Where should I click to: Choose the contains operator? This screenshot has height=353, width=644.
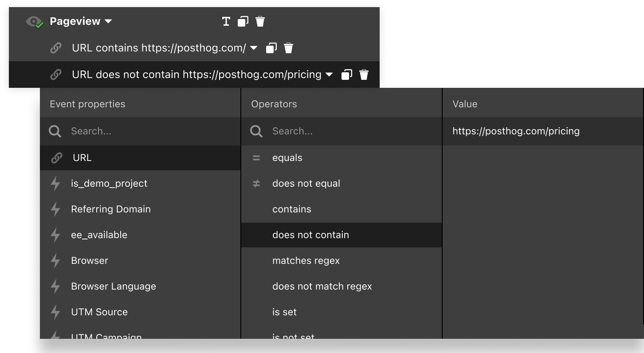(x=342, y=209)
